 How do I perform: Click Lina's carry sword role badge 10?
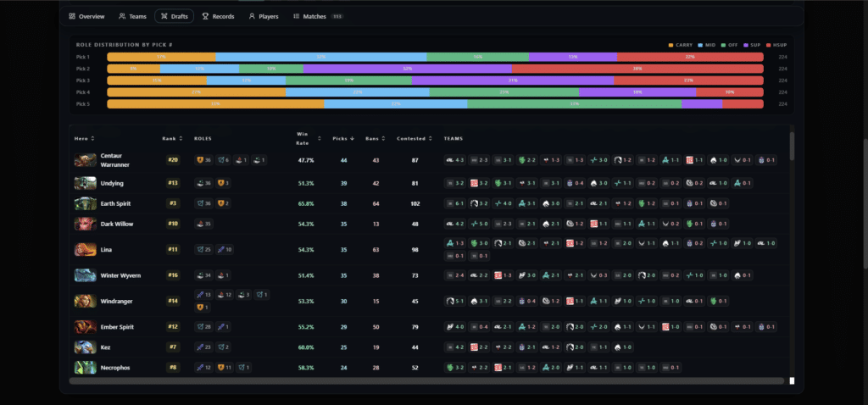point(224,250)
